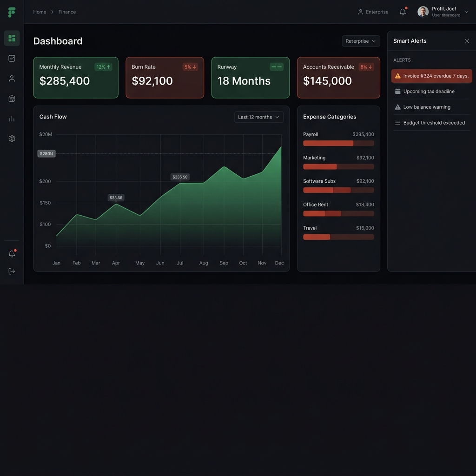This screenshot has height=476, width=476.
Task: View the bar chart analytics icon
Action: (12, 119)
